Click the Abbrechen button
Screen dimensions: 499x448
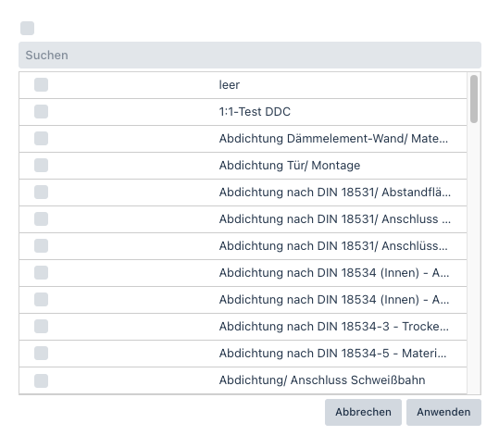click(363, 412)
